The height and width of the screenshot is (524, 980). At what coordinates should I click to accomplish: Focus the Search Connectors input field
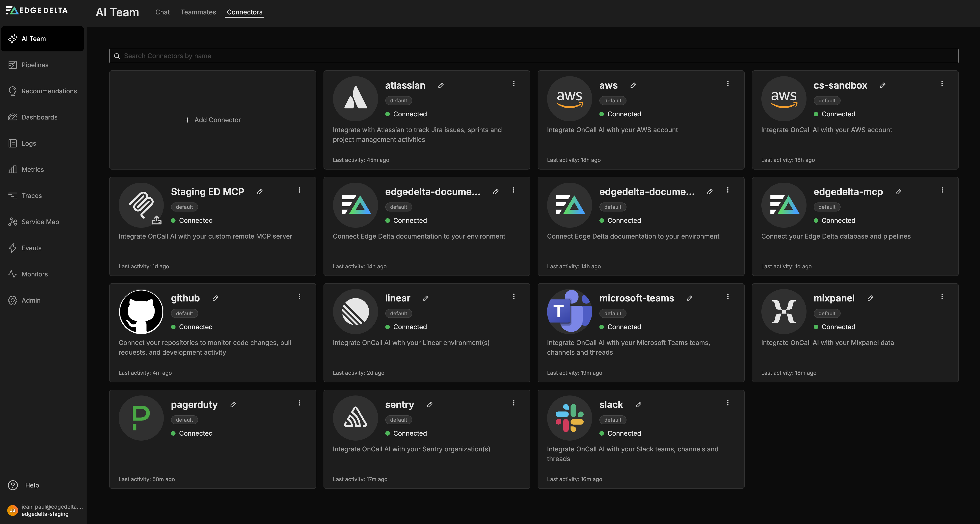tap(533, 56)
